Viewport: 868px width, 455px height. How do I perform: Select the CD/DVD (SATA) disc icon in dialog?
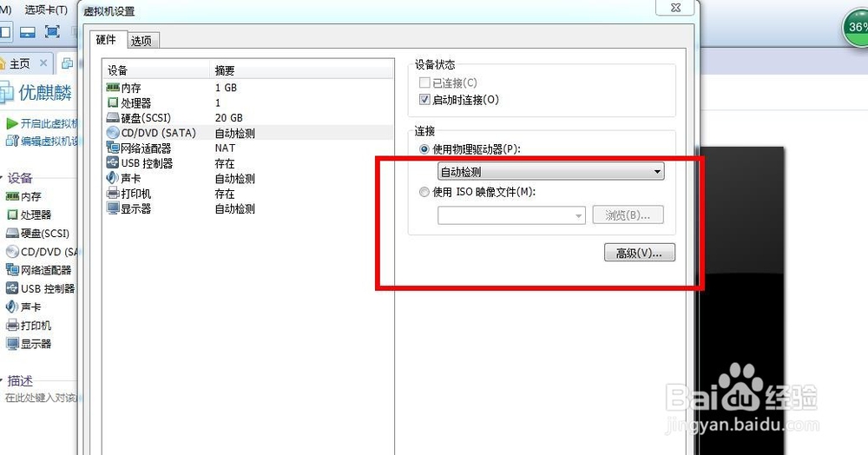pos(113,133)
